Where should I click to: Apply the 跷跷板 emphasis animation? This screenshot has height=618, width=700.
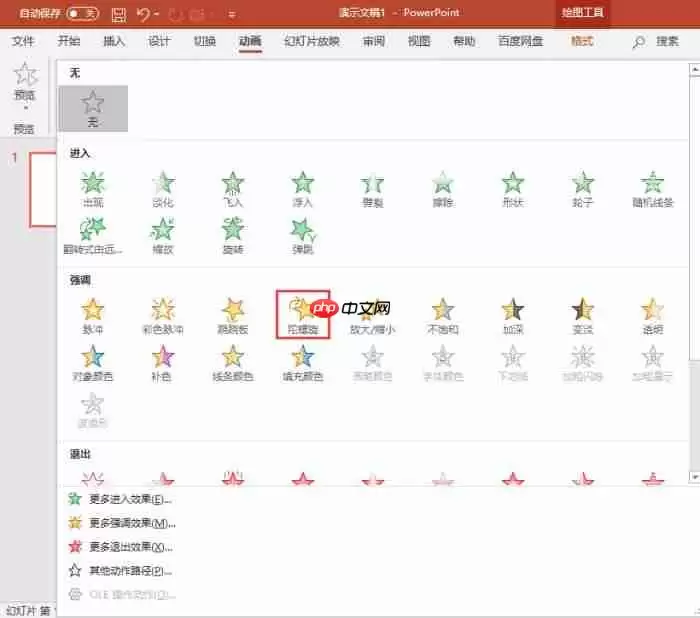click(233, 316)
